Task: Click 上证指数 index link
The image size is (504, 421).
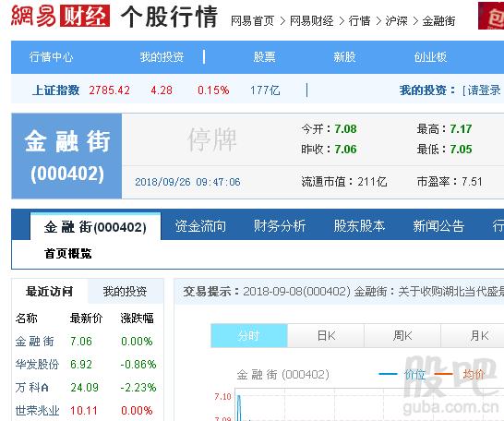Action: tap(55, 90)
